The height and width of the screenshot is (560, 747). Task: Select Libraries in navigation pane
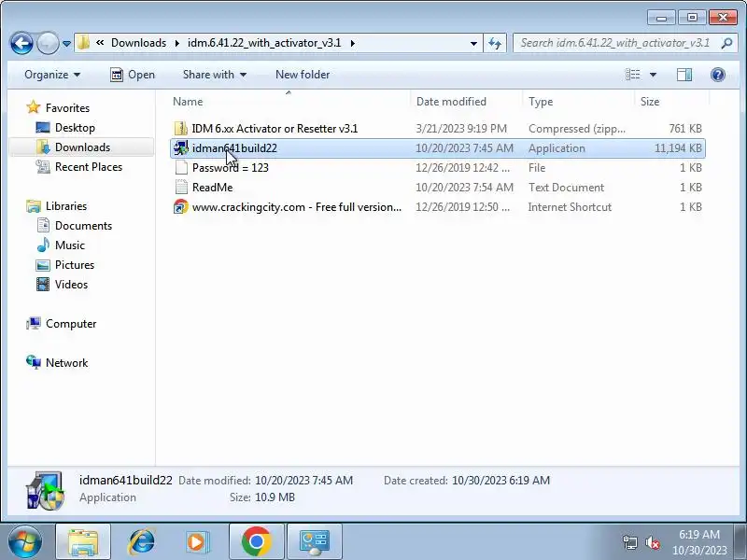tap(66, 206)
